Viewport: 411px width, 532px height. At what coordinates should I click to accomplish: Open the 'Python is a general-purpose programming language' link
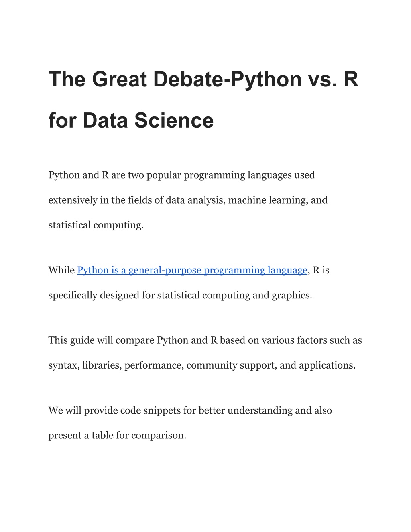pyautogui.click(x=192, y=270)
